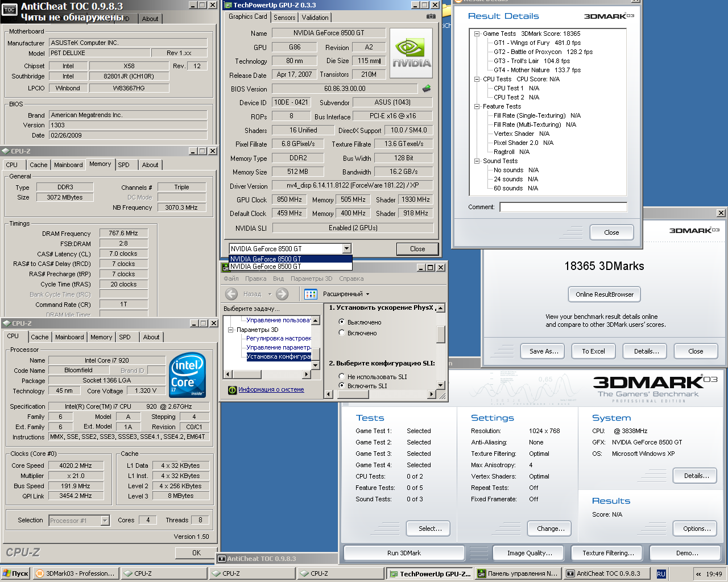The width and height of the screenshot is (728, 582).
Task: Click the OK button in CPU-Z
Action: click(196, 552)
